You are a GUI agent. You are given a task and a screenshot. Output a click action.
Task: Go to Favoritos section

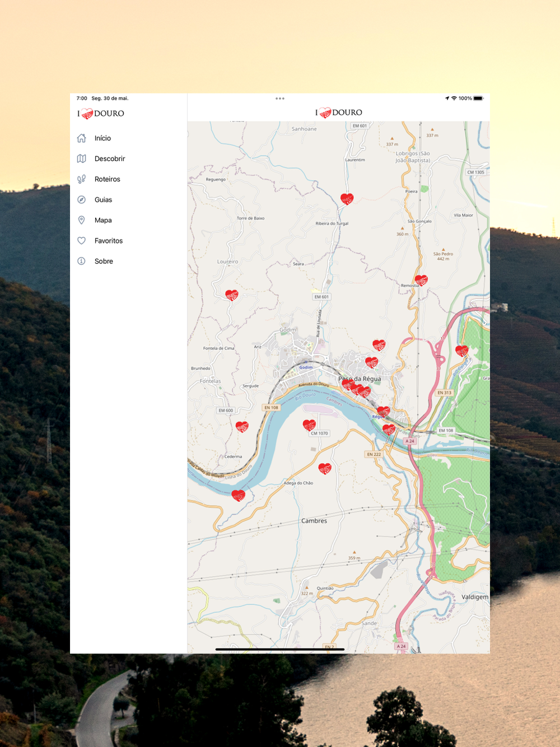coord(109,241)
